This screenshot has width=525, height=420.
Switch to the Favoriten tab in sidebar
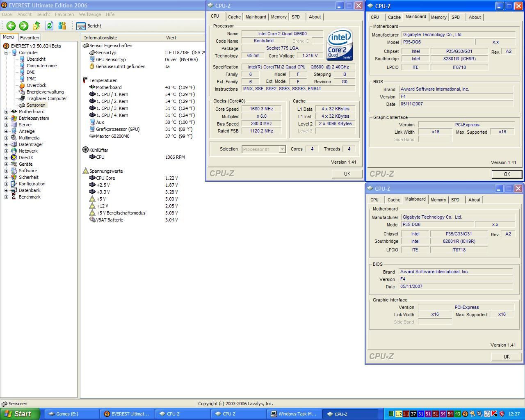(30, 37)
